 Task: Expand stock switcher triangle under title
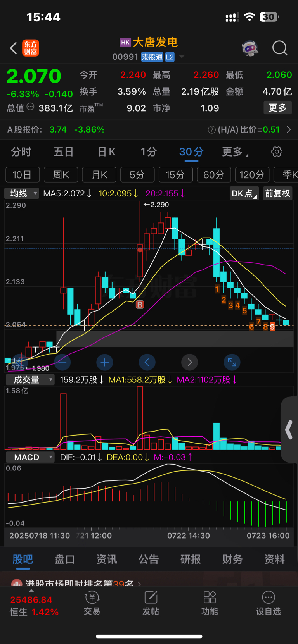(182, 57)
